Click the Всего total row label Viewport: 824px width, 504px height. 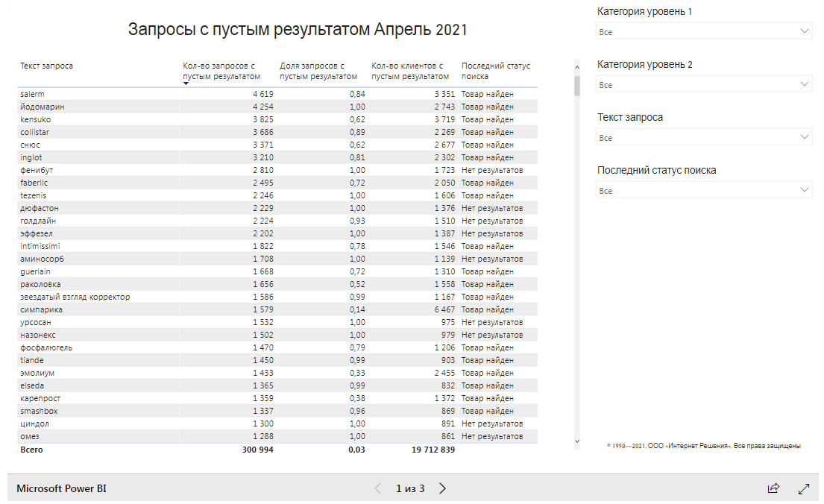tap(31, 450)
